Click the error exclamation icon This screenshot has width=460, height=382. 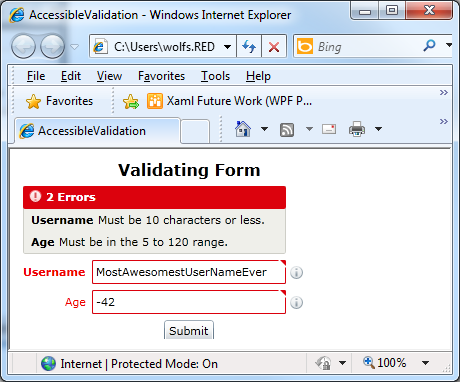[35, 196]
